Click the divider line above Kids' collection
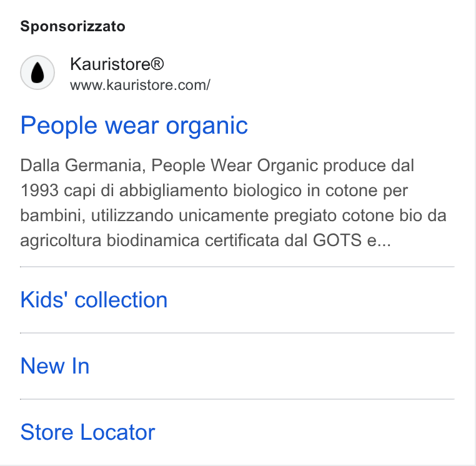The image size is (476, 466). click(x=237, y=267)
